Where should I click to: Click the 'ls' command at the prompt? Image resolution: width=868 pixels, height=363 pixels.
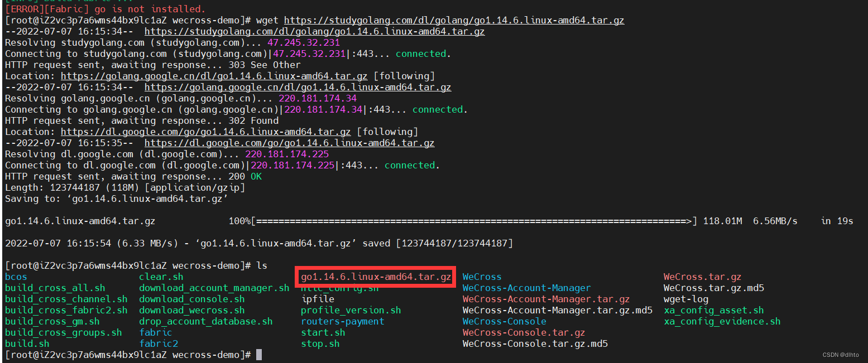[x=262, y=266]
